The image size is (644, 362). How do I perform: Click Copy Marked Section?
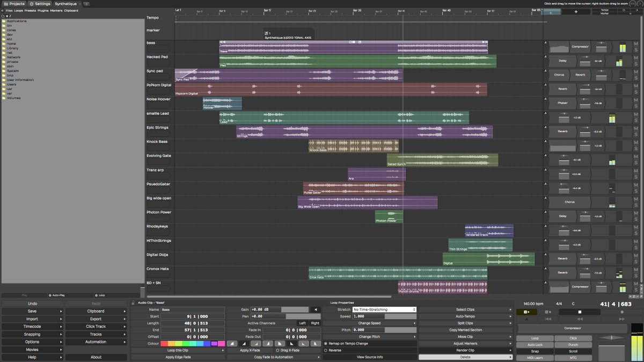point(465,330)
